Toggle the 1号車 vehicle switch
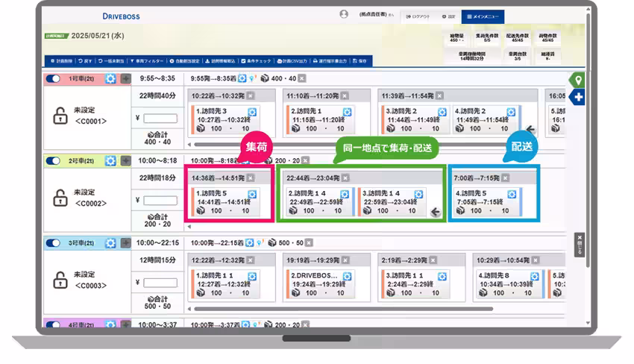The image size is (634, 364). point(54,78)
